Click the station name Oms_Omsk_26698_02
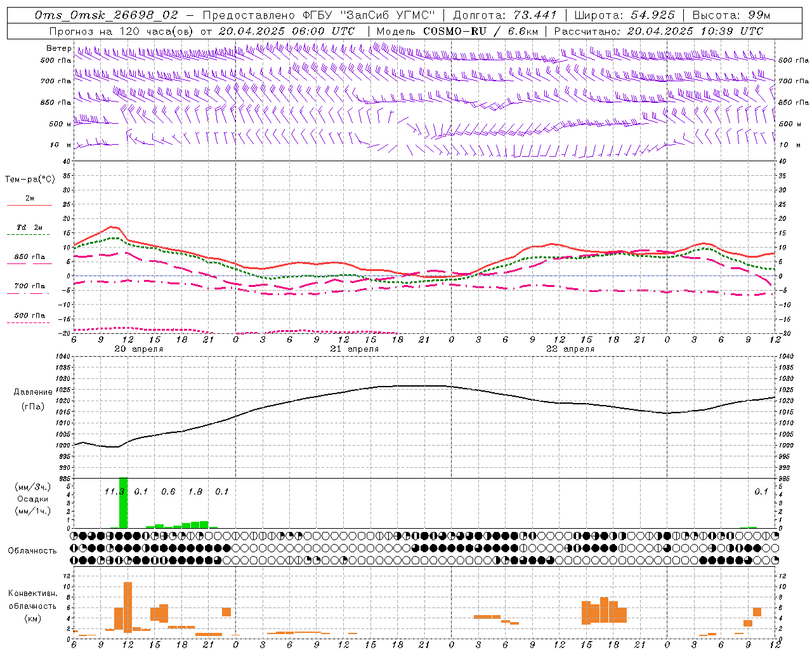Screen dimensions: 812x650 (107, 15)
